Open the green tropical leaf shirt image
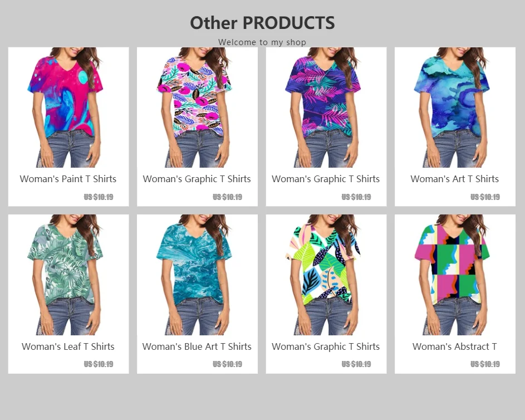This screenshot has width=525, height=420. coord(68,275)
